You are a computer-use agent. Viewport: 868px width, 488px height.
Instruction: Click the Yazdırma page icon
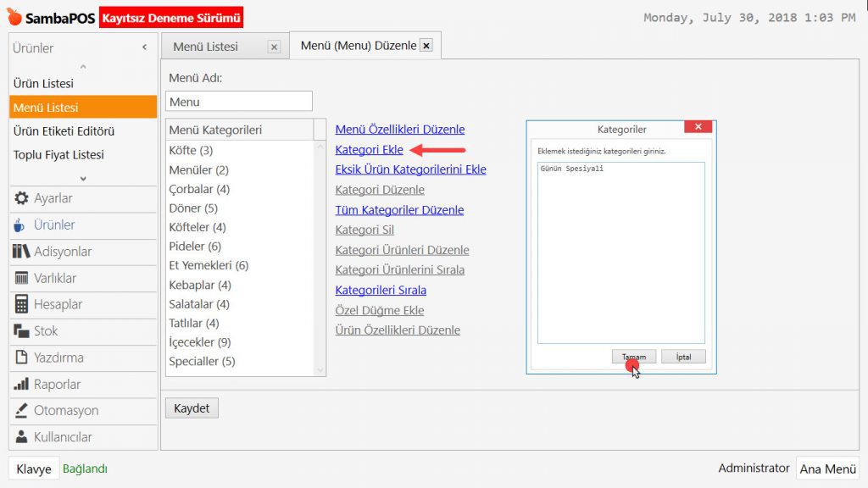click(x=21, y=358)
